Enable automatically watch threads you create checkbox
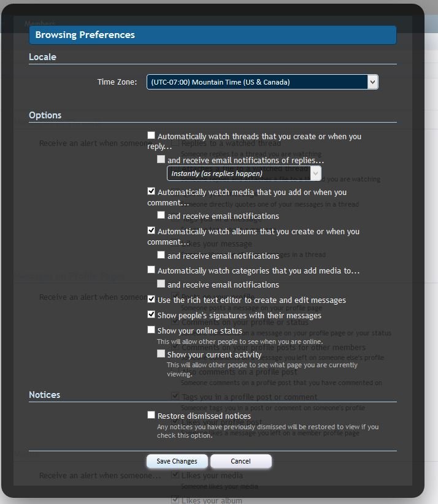This screenshot has width=438, height=504. (151, 136)
